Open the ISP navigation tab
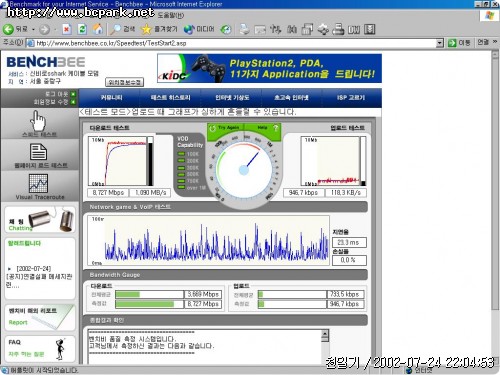The image size is (500, 375). 351,97
